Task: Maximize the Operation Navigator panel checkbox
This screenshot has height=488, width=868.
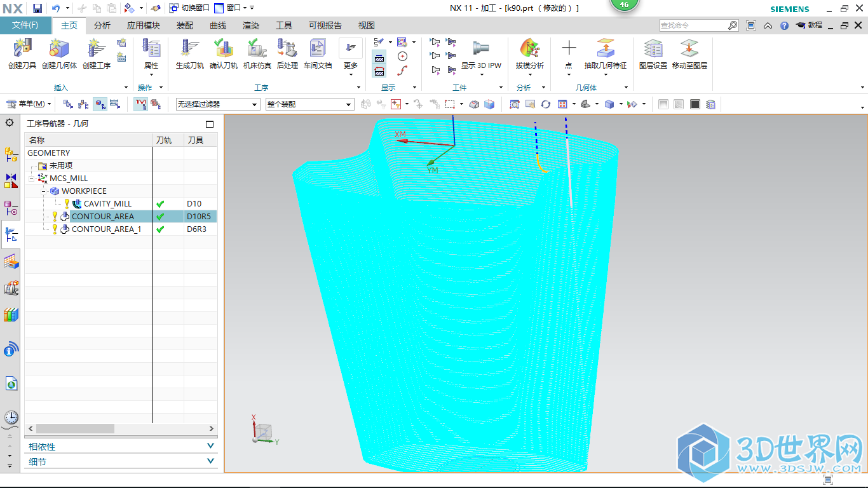Action: coord(210,124)
